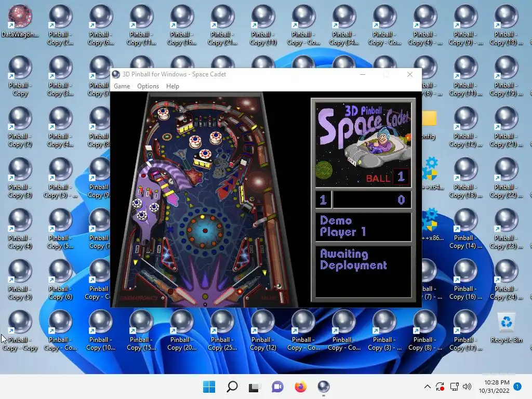This screenshot has width=532, height=399.
Task: Select the Recycle Bin desktop icon
Action: 506,328
